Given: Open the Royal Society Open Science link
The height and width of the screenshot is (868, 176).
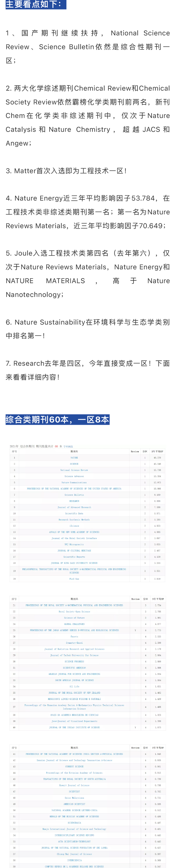Looking at the screenshot, I should [x=74, y=611].
